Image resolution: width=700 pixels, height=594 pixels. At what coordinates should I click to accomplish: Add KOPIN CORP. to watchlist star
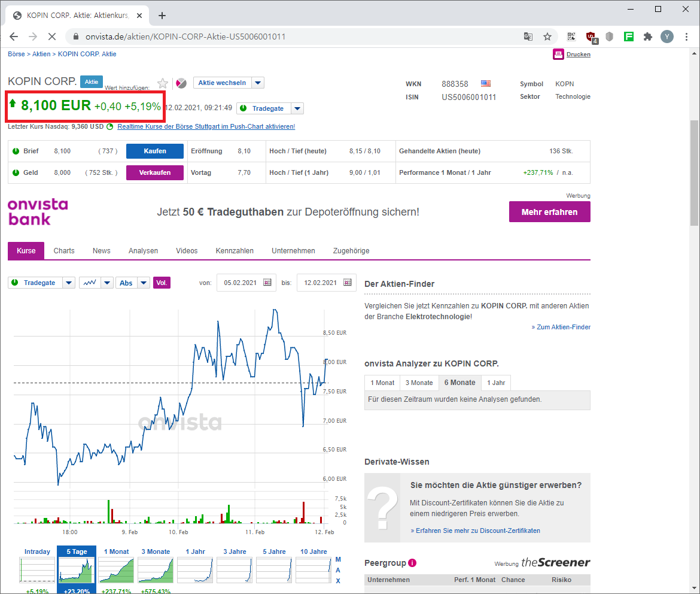click(163, 83)
